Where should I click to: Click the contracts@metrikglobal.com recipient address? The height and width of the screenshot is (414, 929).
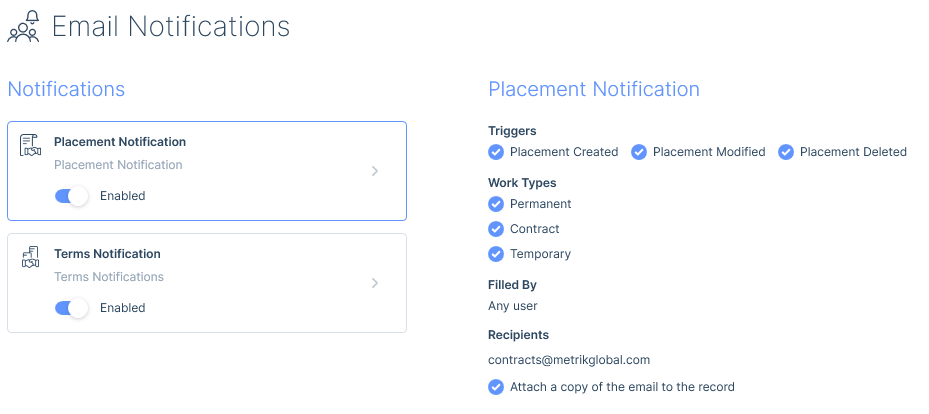[x=569, y=360]
